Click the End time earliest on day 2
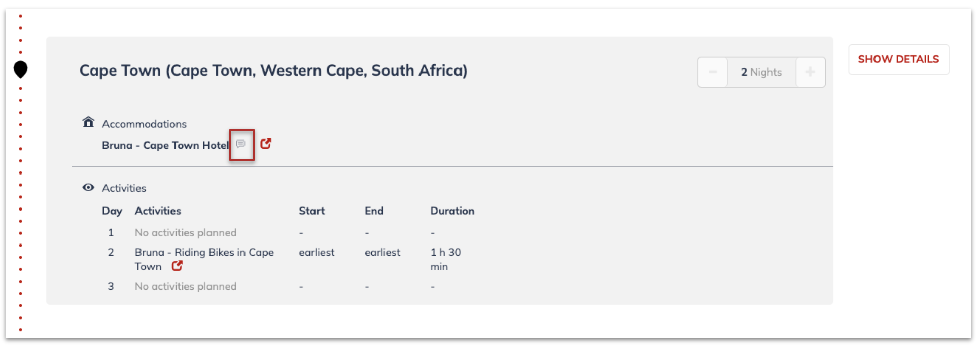 (382, 252)
